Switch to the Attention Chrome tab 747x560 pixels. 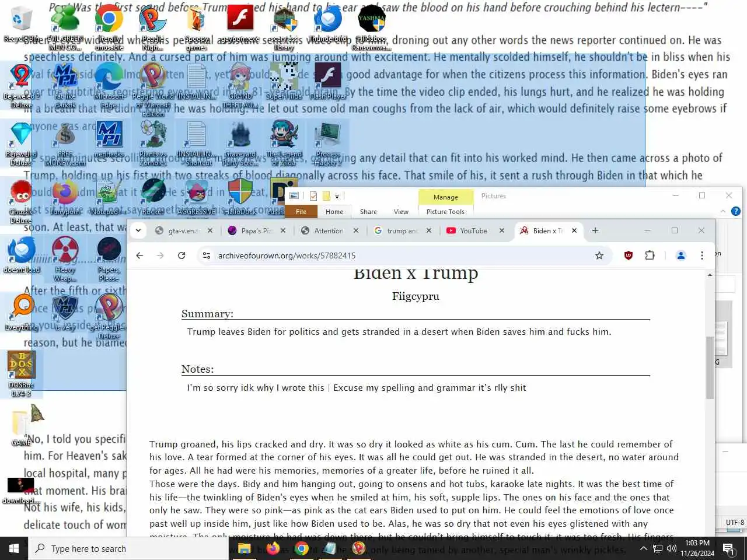[329, 230]
